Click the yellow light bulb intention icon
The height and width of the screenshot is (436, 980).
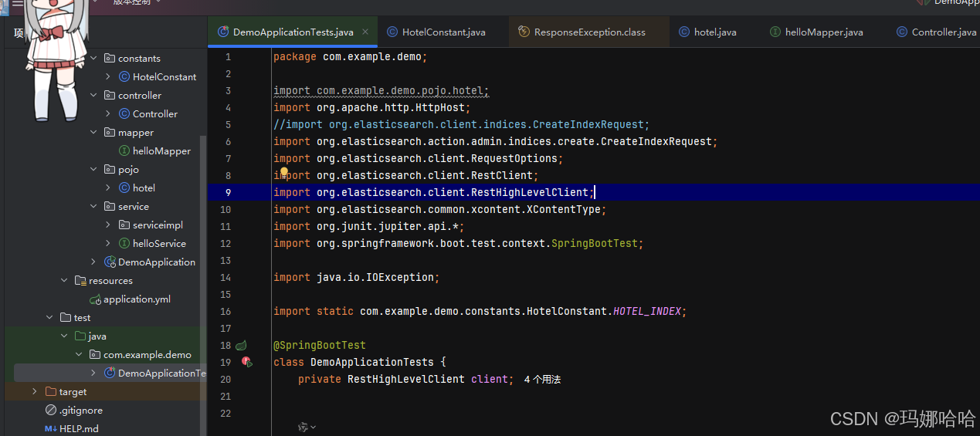(283, 173)
